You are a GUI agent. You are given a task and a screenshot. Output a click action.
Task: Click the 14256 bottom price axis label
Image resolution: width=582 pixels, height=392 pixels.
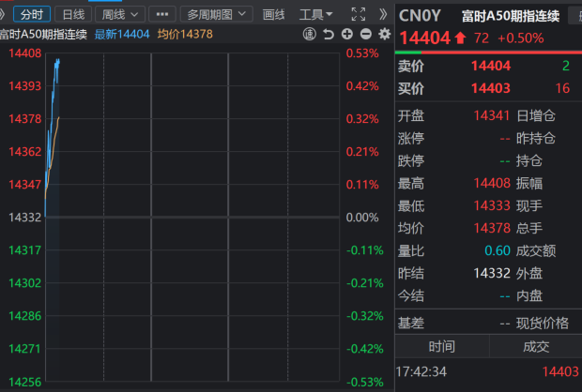(x=24, y=382)
